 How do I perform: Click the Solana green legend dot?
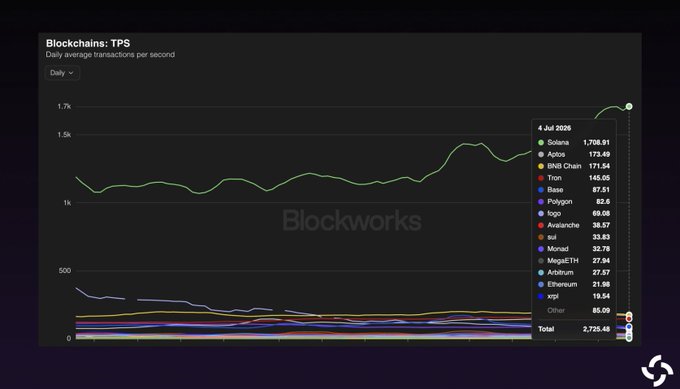click(541, 143)
